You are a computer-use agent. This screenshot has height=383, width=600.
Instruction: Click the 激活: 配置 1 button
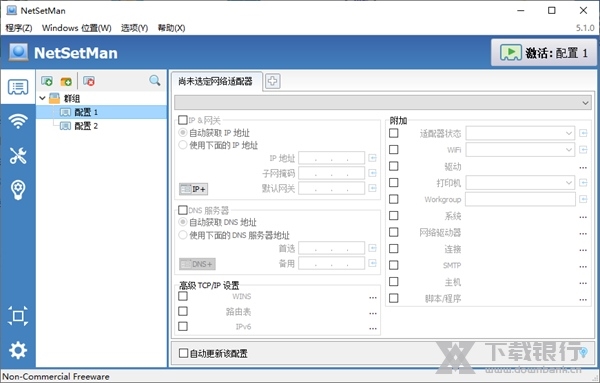click(544, 52)
